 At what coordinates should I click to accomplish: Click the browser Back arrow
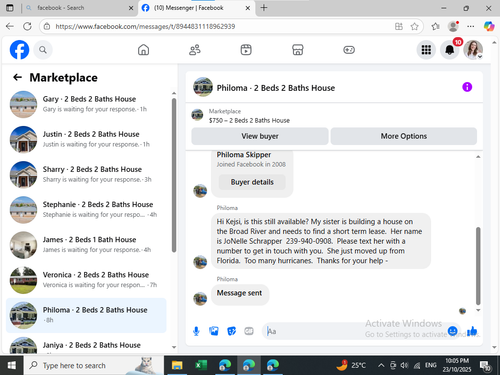[10, 26]
